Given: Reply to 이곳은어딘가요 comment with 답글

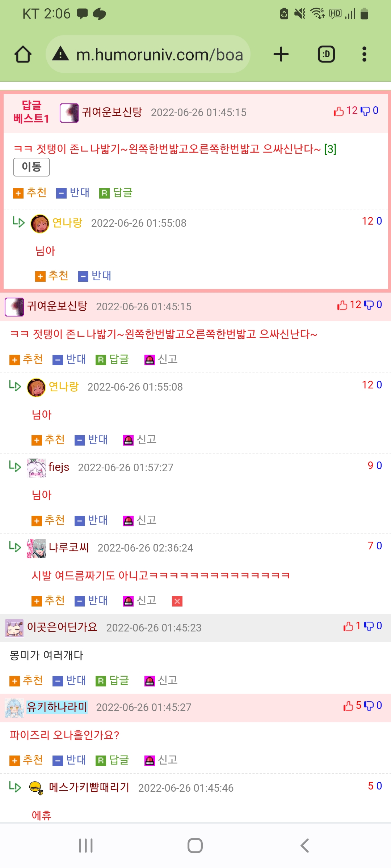Looking at the screenshot, I should click(x=112, y=681).
